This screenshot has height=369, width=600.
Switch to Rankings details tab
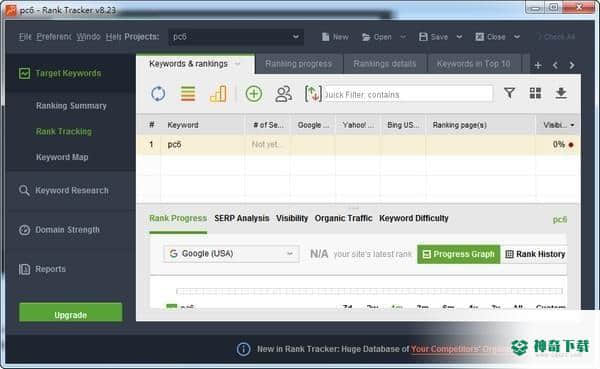(x=385, y=64)
